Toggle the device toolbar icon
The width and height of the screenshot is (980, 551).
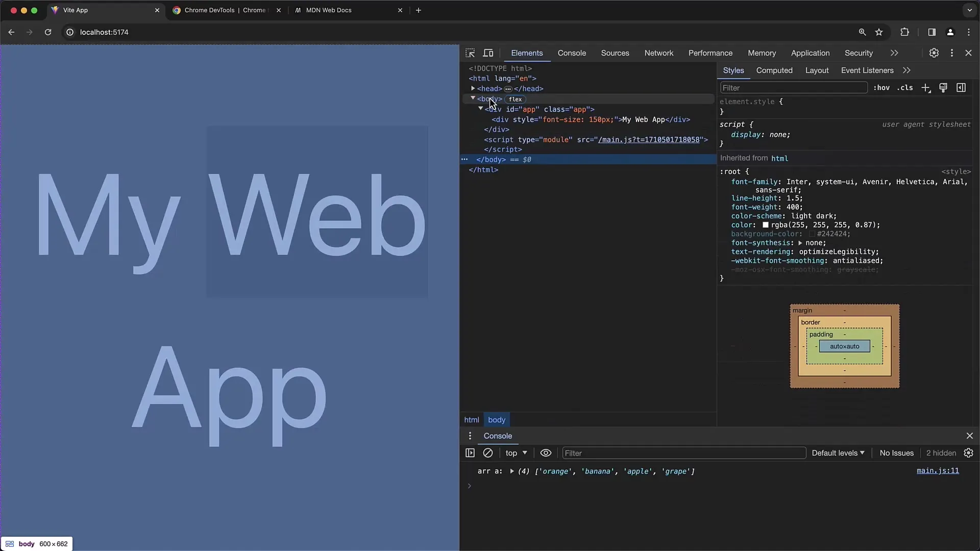[x=488, y=53]
